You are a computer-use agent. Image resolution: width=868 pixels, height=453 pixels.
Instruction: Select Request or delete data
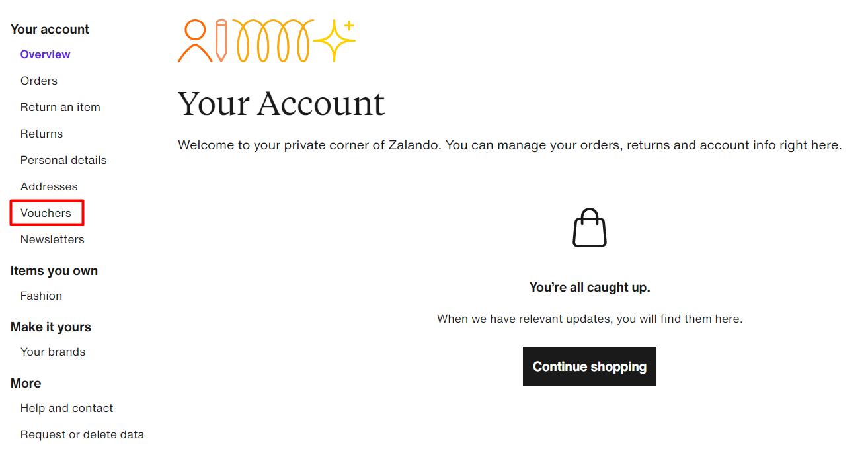pyautogui.click(x=82, y=434)
